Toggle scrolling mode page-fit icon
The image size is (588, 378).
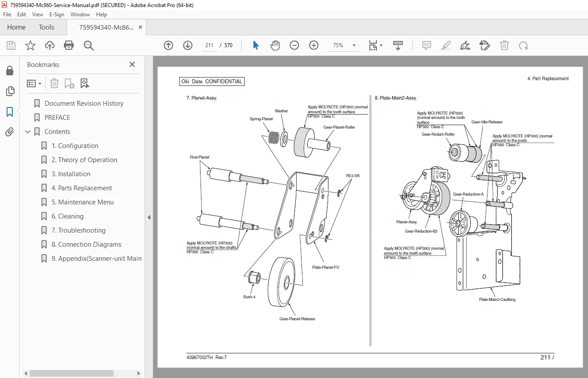coord(398,45)
